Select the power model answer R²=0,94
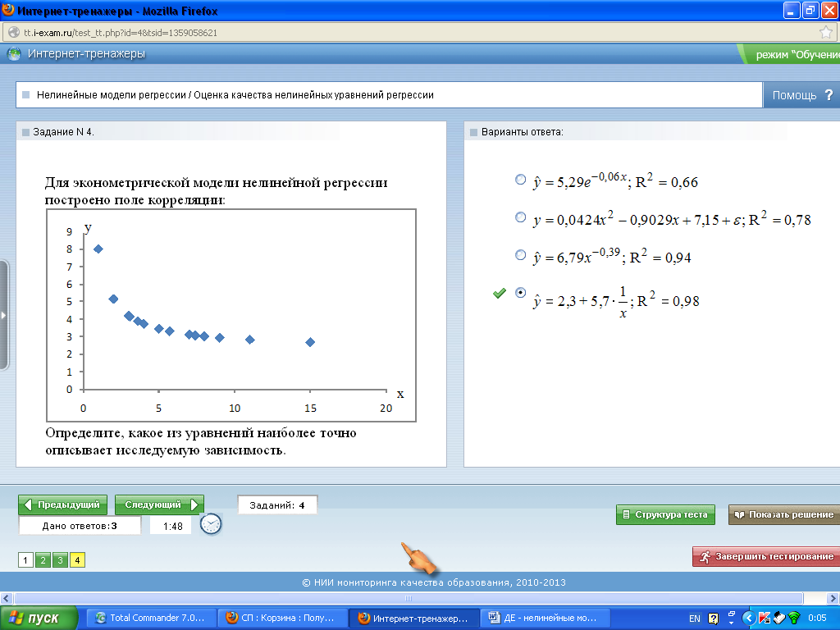This screenshot has height=630, width=840. click(x=520, y=255)
